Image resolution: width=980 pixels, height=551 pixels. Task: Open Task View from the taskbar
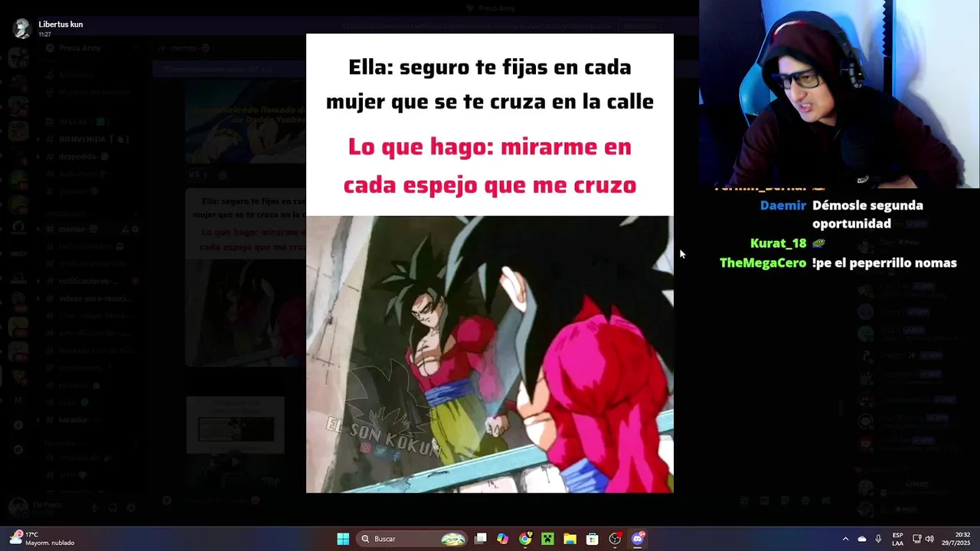pyautogui.click(x=480, y=539)
